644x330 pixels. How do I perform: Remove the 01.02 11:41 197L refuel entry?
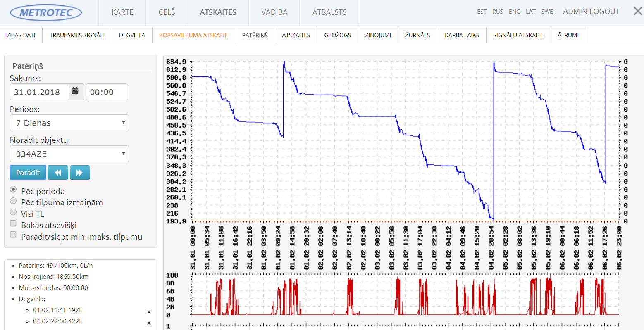(x=149, y=312)
